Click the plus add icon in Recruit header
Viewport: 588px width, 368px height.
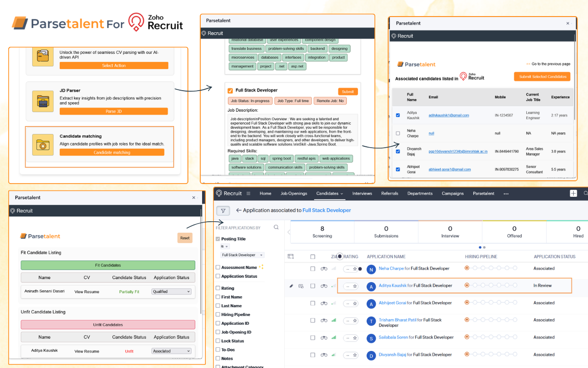coord(573,194)
